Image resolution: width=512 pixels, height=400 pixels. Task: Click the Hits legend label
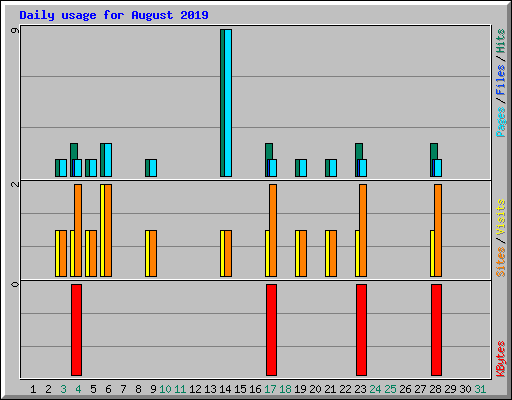click(500, 41)
